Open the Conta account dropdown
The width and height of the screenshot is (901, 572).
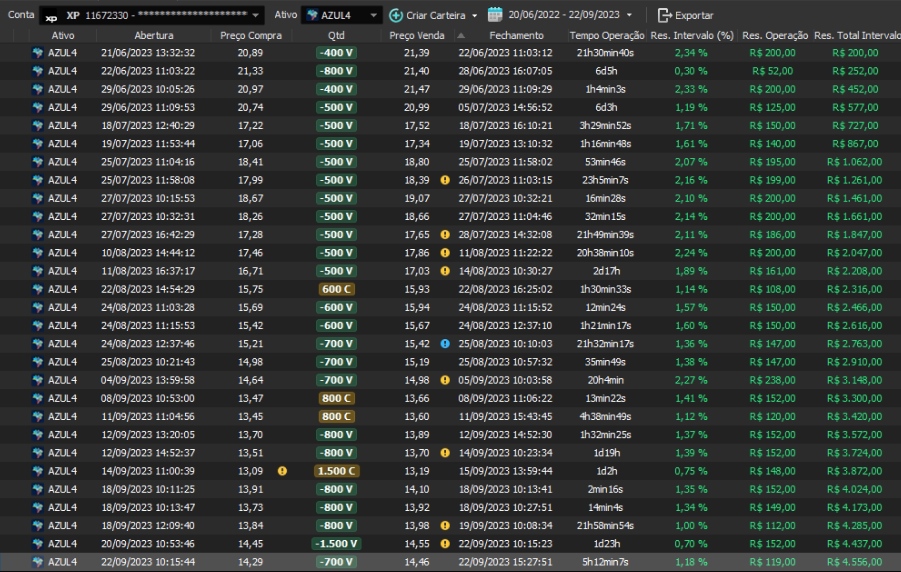pyautogui.click(x=257, y=15)
